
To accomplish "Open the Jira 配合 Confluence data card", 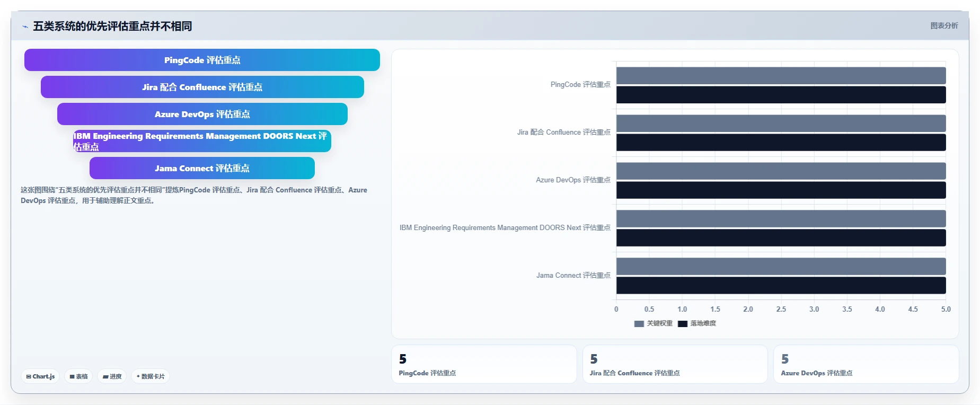I will (x=675, y=364).
